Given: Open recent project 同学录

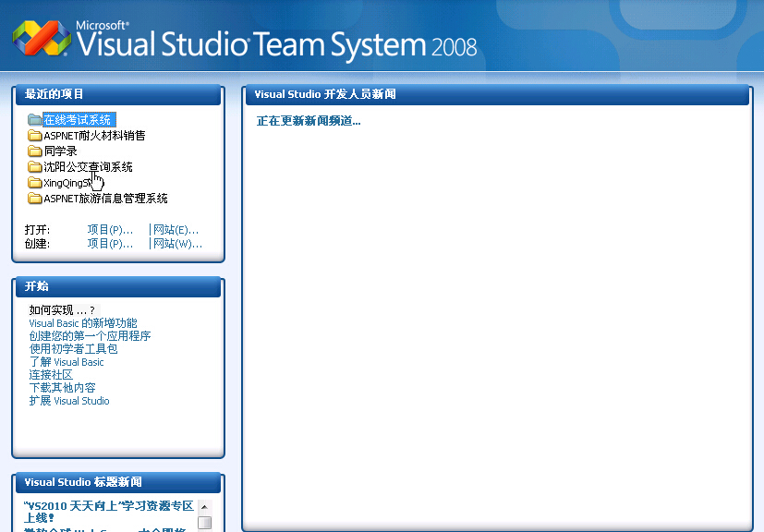Looking at the screenshot, I should click(60, 151).
